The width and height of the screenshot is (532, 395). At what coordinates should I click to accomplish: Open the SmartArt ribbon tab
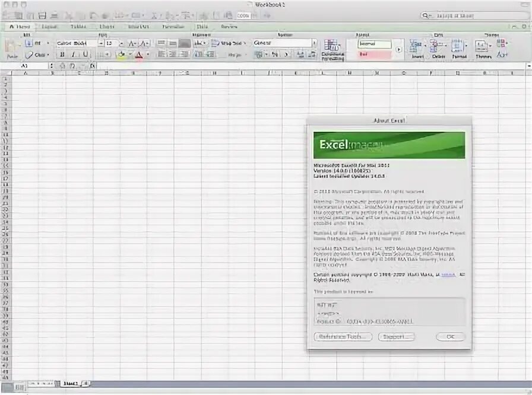tap(138, 27)
